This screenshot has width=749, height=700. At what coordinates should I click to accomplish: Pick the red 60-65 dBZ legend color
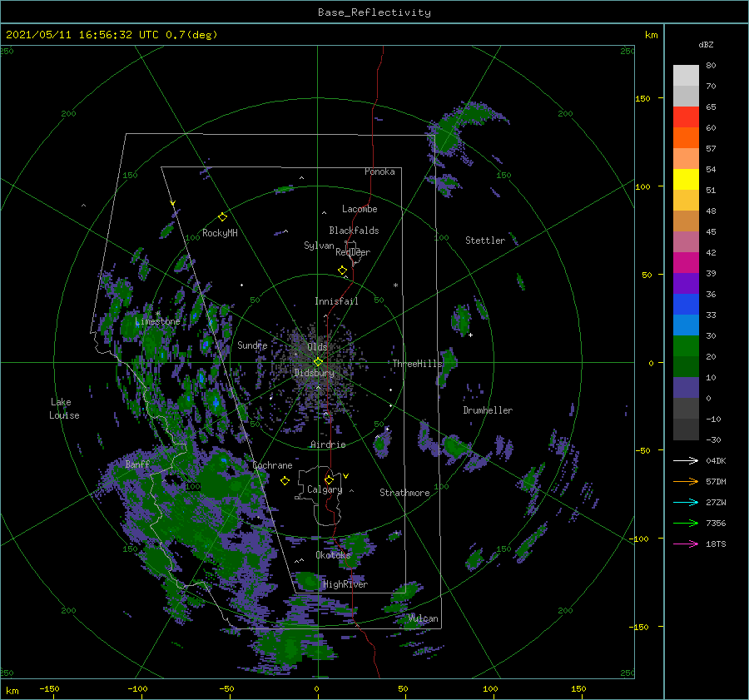[686, 117]
